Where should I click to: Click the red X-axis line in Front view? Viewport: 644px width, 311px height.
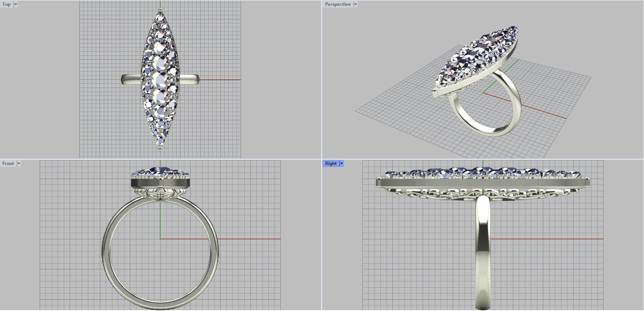click(x=250, y=239)
